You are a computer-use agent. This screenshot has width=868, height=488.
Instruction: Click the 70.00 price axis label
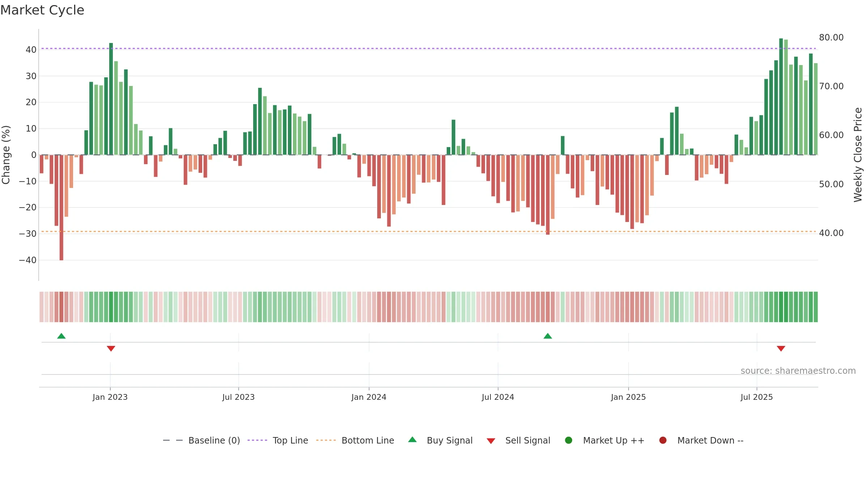831,86
